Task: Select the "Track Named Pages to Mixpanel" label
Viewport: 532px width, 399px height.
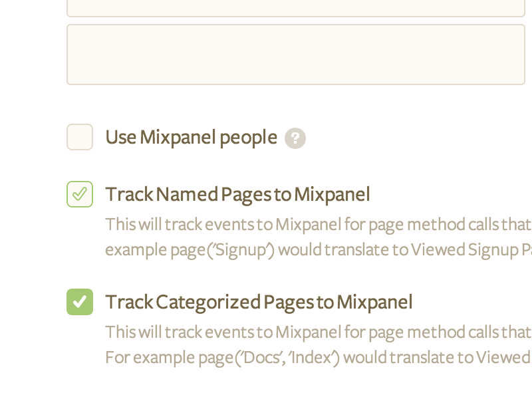Action: pyautogui.click(x=237, y=195)
